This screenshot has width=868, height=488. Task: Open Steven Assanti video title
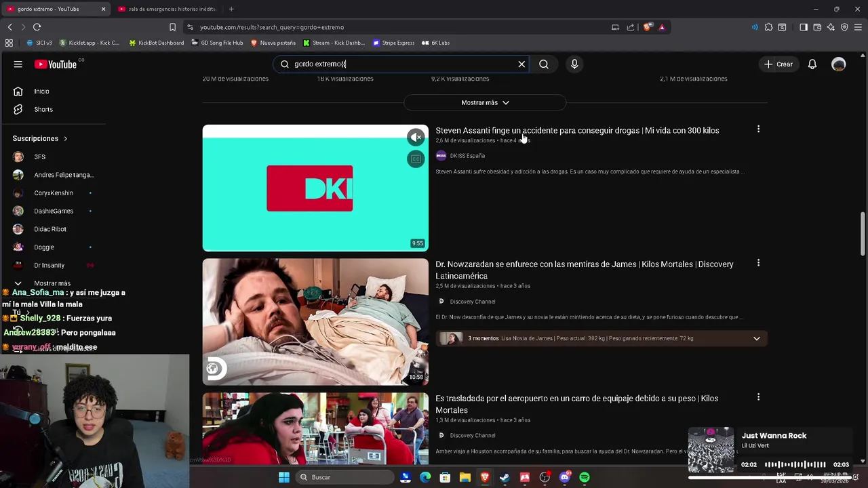point(577,130)
